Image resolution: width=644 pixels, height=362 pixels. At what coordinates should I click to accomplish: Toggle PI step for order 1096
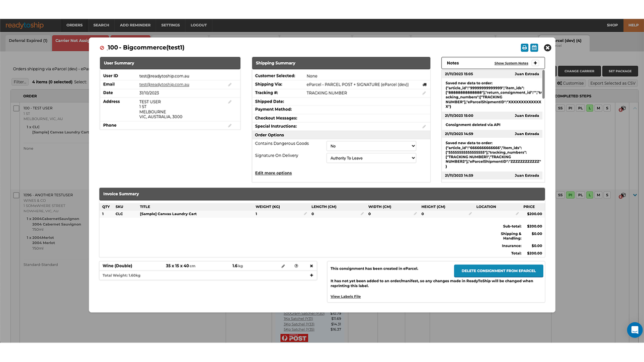[x=571, y=195]
